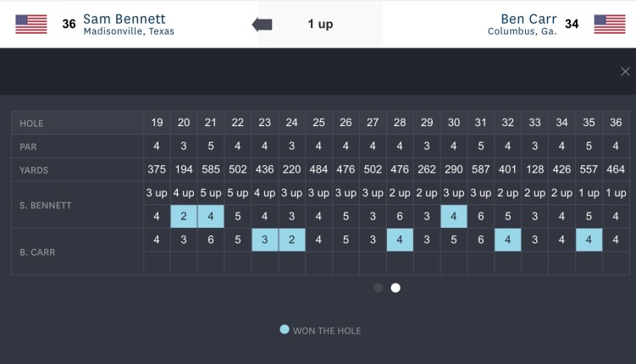
Task: Click the B. CARR row label
Action: pyautogui.click(x=40, y=251)
